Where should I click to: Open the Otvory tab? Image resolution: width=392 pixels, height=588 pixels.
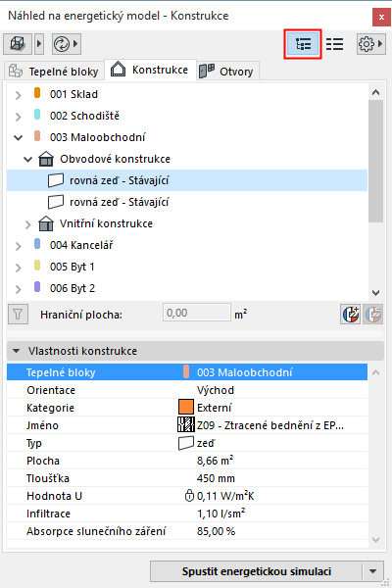227,71
